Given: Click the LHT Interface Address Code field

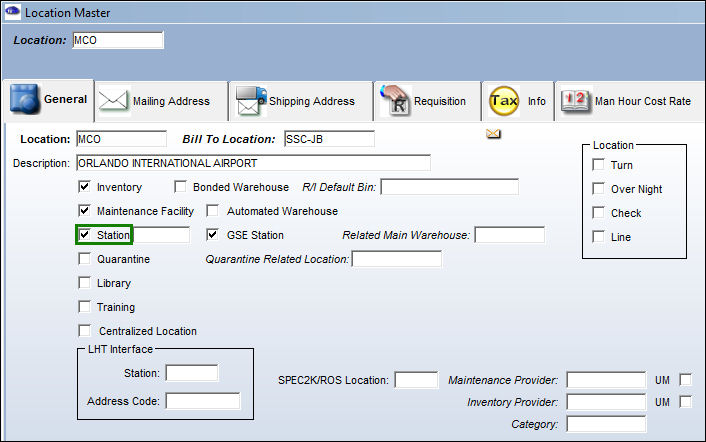Looking at the screenshot, I should (203, 401).
